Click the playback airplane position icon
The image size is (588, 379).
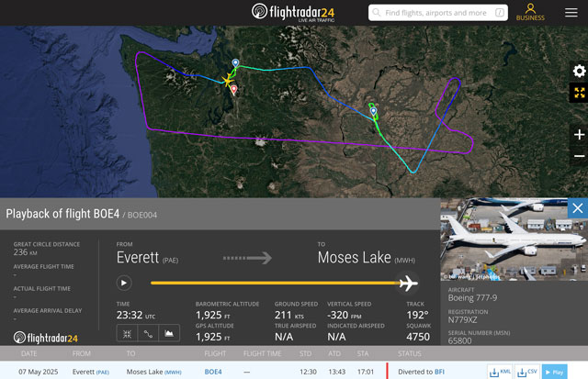[x=408, y=283]
